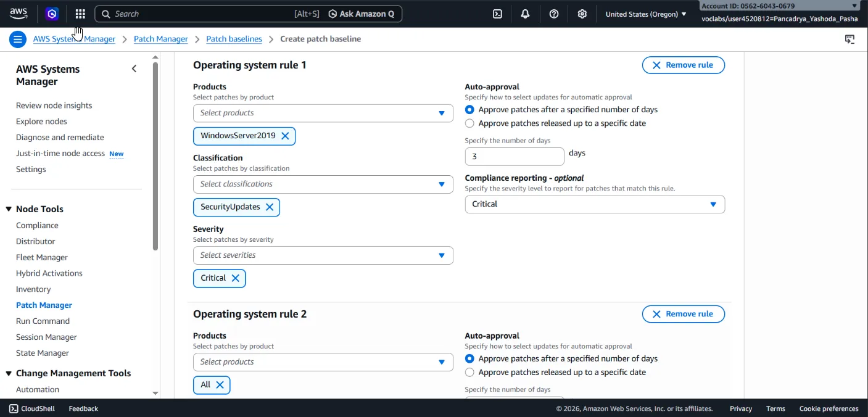Open Distributor in sidebar
868x417 pixels.
tap(36, 242)
